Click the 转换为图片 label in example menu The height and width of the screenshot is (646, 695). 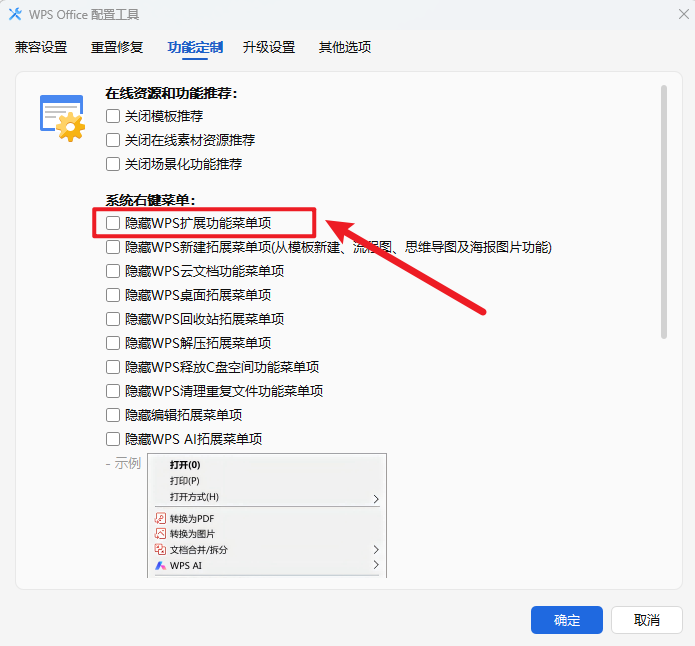pos(192,534)
